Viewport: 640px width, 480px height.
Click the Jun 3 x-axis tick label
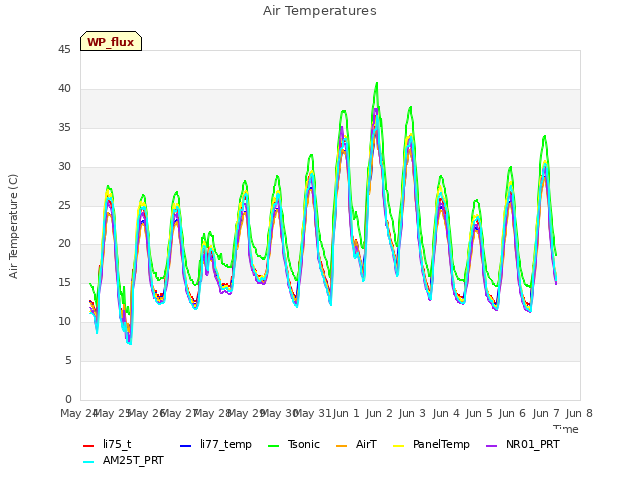tap(412, 413)
